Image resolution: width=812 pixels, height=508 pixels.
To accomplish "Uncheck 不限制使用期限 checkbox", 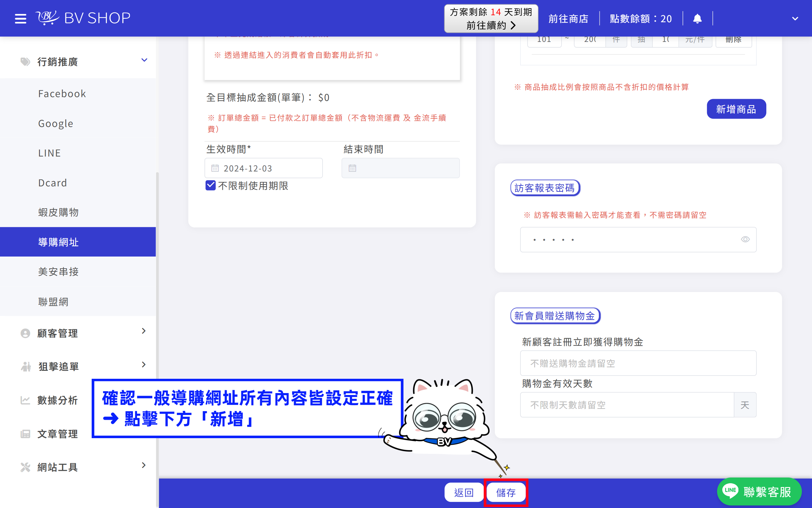I will 210,185.
